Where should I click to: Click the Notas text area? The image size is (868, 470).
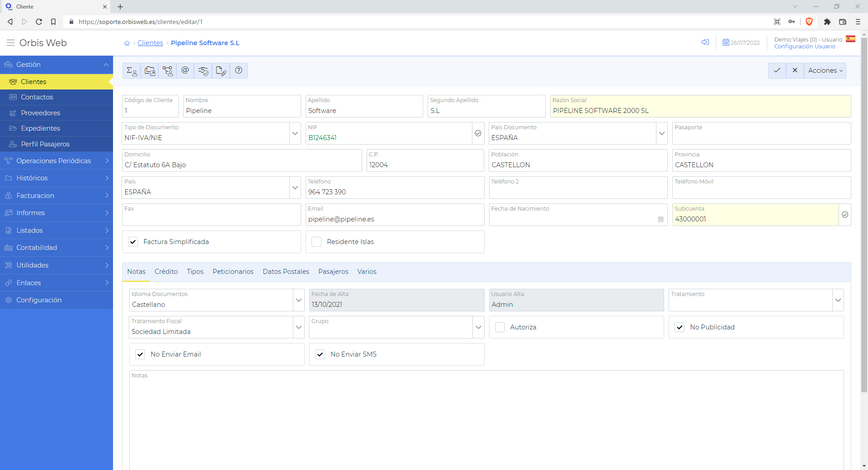[x=486, y=420]
